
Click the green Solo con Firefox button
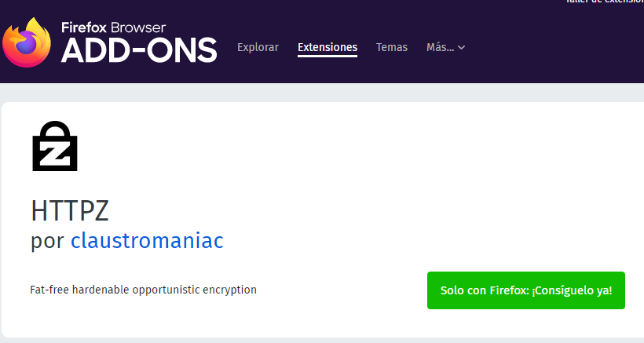coord(526,290)
